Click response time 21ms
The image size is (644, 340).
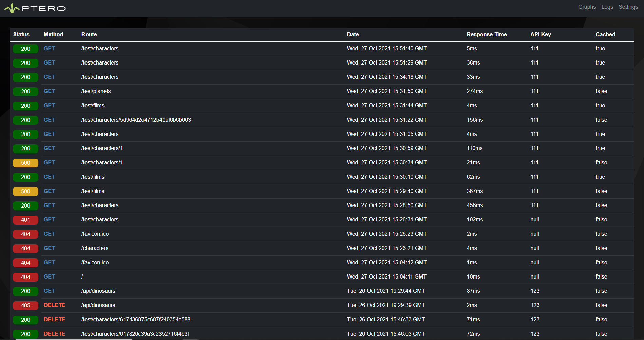click(x=473, y=162)
